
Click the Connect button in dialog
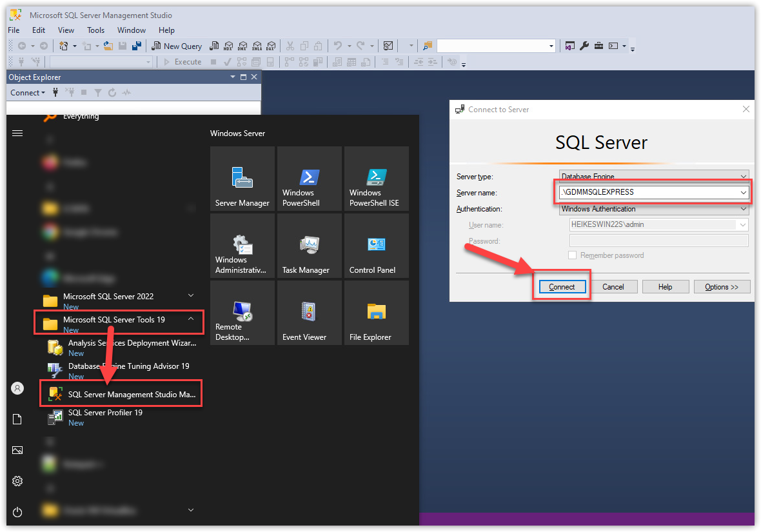coord(562,287)
